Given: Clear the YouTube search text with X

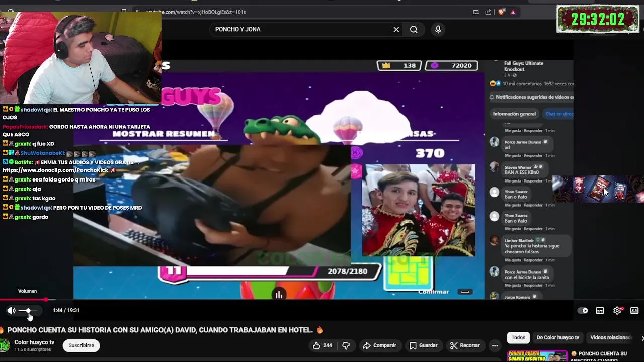Looking at the screenshot, I should (x=396, y=29).
